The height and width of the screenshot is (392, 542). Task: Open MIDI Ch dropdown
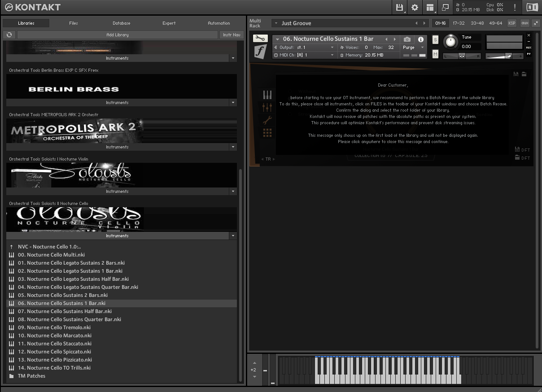[x=304, y=55]
